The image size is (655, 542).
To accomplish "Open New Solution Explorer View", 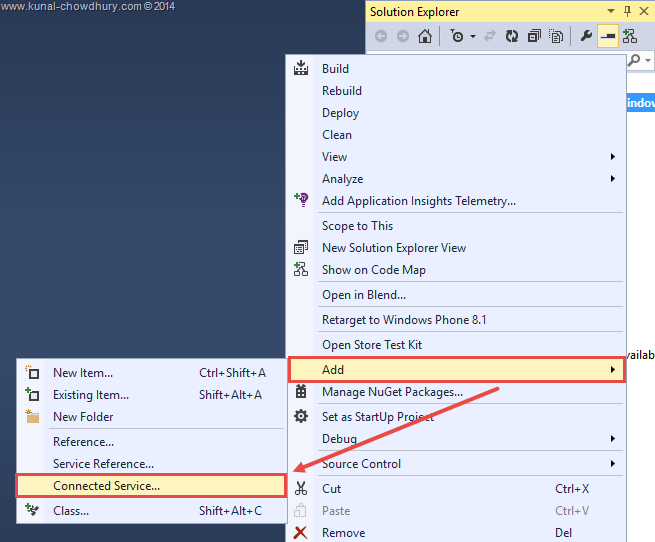I will click(x=457, y=248).
